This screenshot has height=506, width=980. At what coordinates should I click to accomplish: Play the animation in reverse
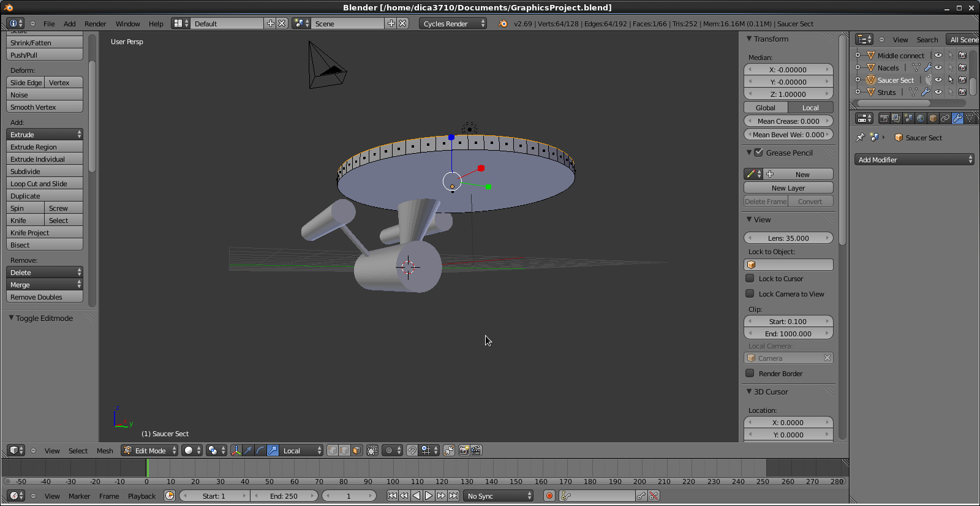click(x=417, y=496)
